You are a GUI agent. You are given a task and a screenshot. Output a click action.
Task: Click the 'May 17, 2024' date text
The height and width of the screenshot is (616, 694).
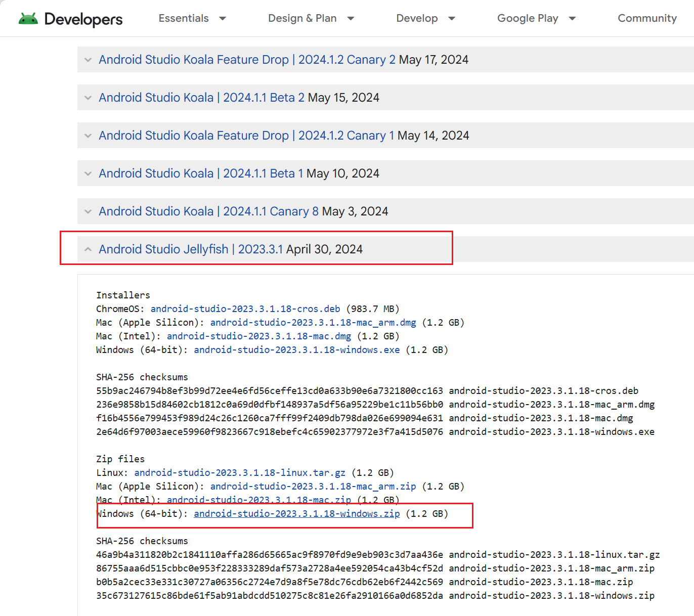[433, 60]
